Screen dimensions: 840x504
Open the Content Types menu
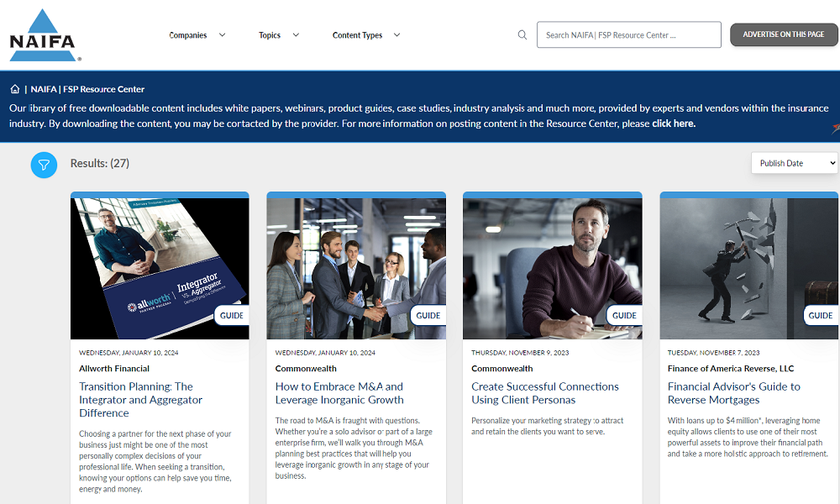click(x=366, y=35)
